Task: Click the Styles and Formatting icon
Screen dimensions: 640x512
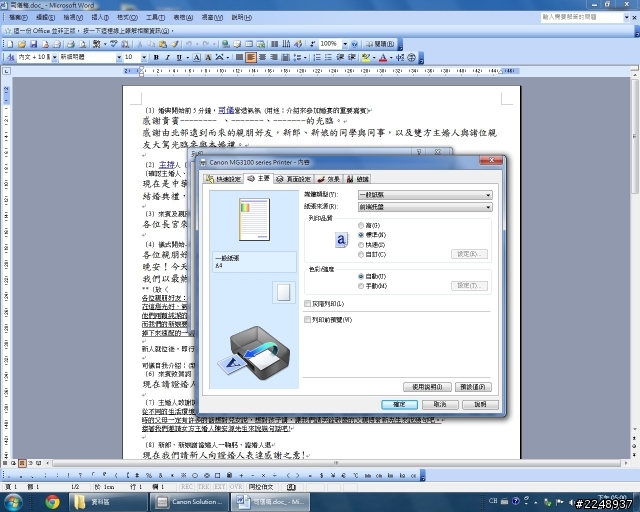Action: 11,58
